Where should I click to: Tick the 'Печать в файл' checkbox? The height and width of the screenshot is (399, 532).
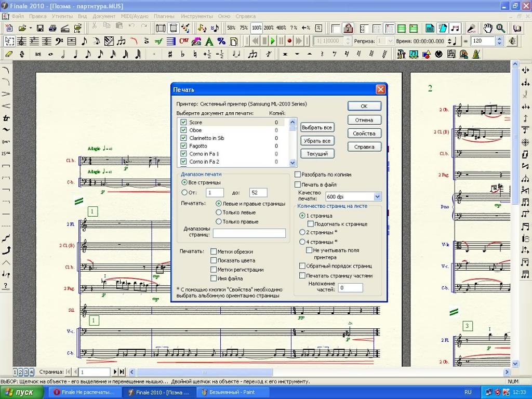click(x=298, y=184)
